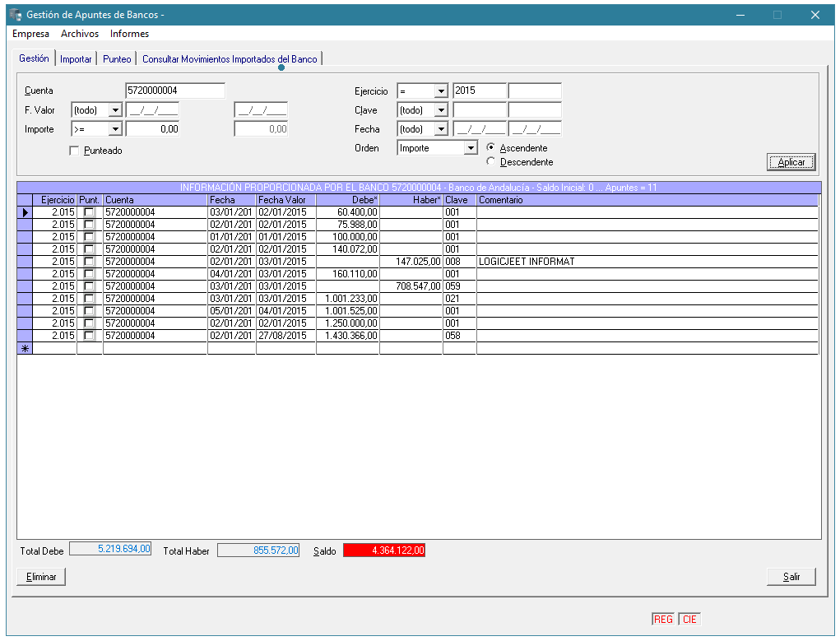Click the CIE status indicator

[689, 620]
